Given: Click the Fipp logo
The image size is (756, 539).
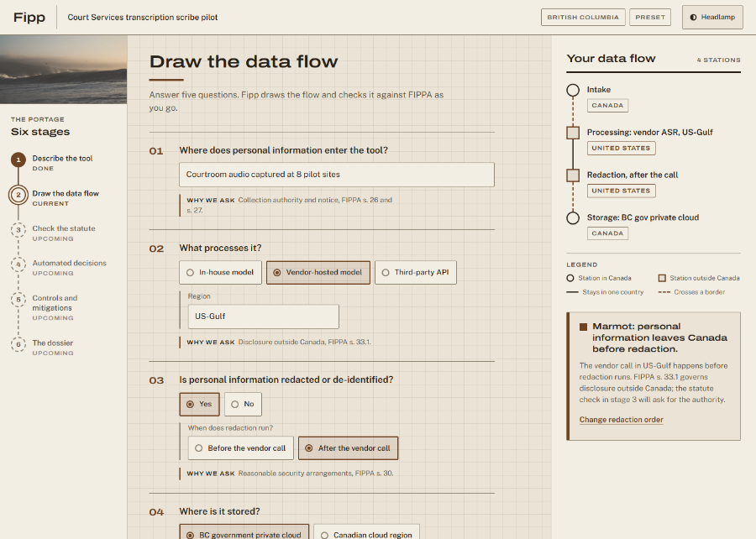Looking at the screenshot, I should click(x=29, y=18).
